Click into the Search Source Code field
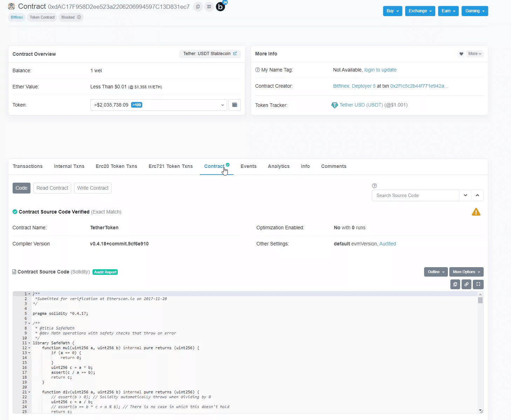Image resolution: width=511 pixels, height=420 pixels. (x=415, y=195)
